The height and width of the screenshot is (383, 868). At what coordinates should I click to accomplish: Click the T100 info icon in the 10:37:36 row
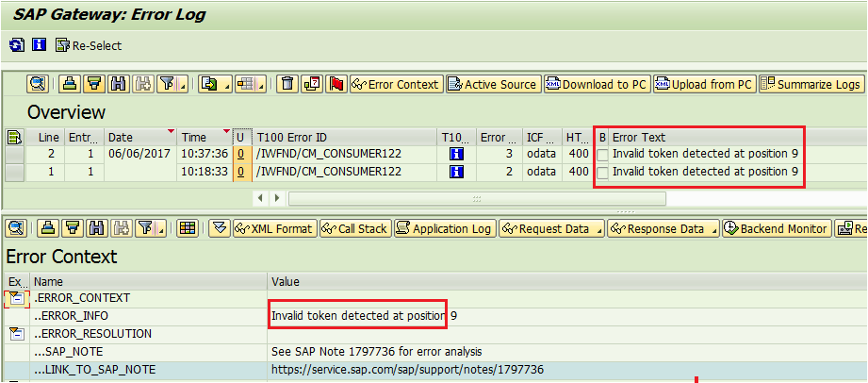pyautogui.click(x=457, y=154)
